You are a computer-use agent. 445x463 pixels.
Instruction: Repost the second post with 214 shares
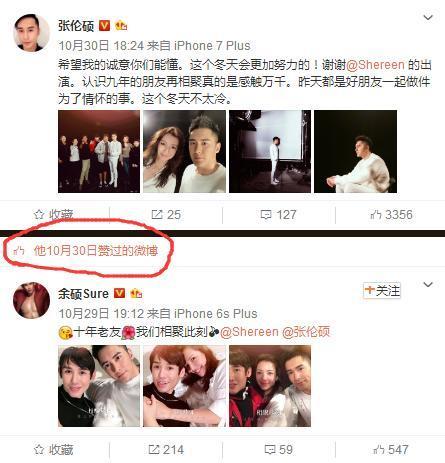(166, 449)
